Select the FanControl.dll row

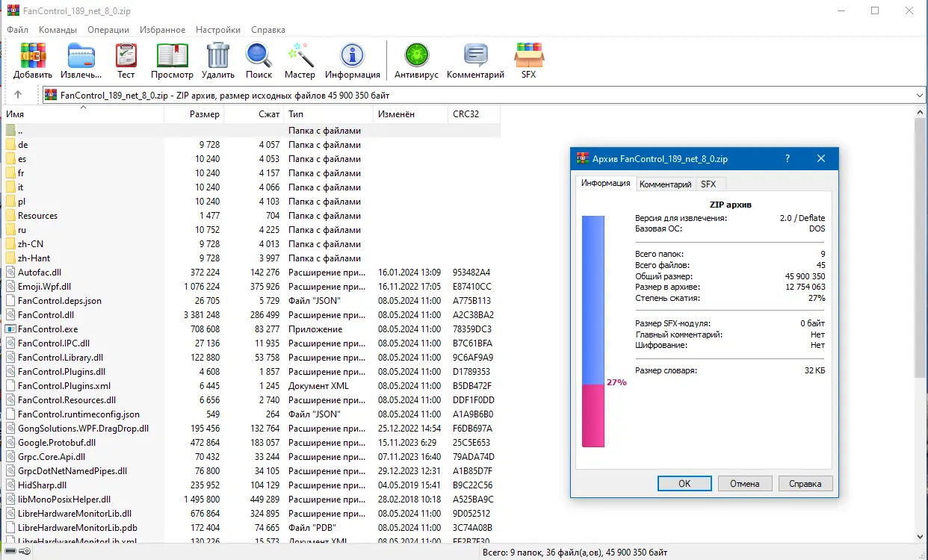coord(250,315)
